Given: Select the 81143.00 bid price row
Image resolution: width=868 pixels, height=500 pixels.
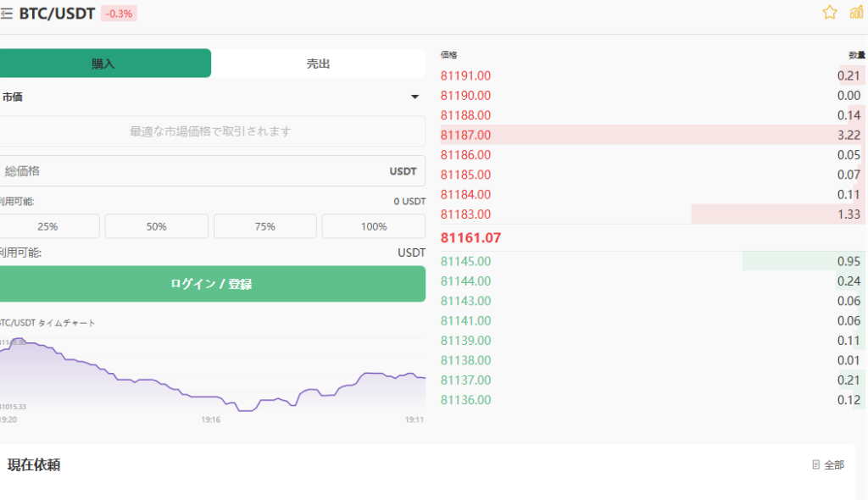Looking at the screenshot, I should pyautogui.click(x=652, y=301).
